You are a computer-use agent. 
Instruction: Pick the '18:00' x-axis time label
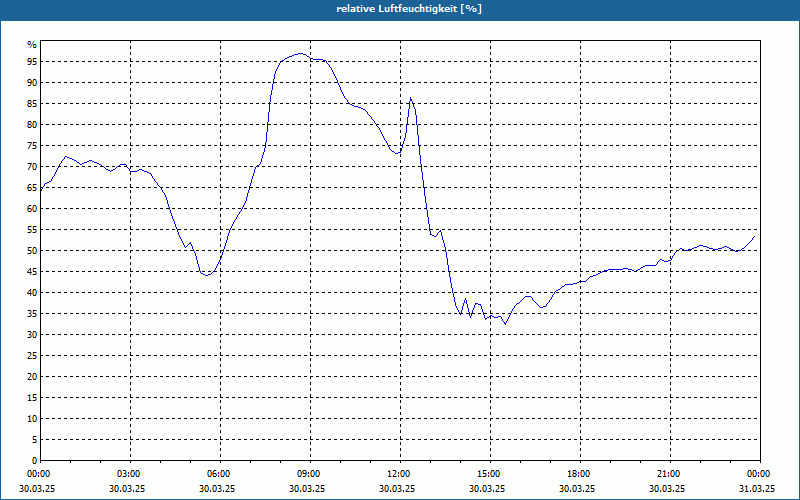coord(579,474)
